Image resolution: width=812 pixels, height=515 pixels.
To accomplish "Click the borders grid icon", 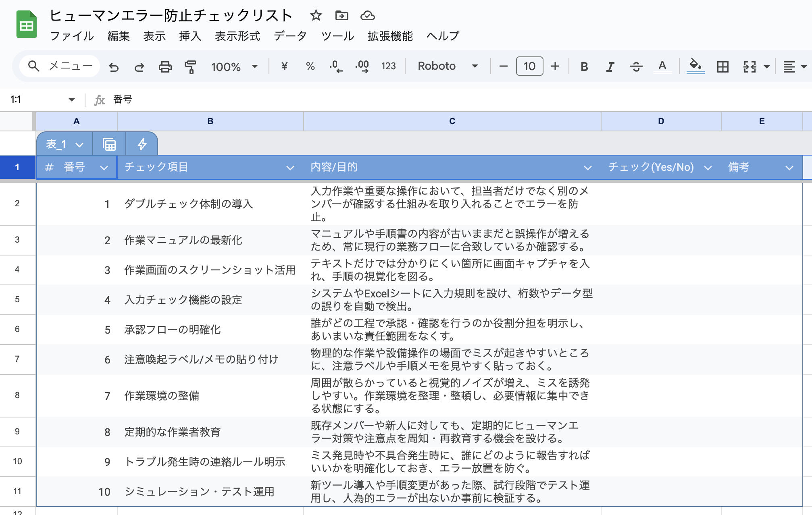I will 722,67.
